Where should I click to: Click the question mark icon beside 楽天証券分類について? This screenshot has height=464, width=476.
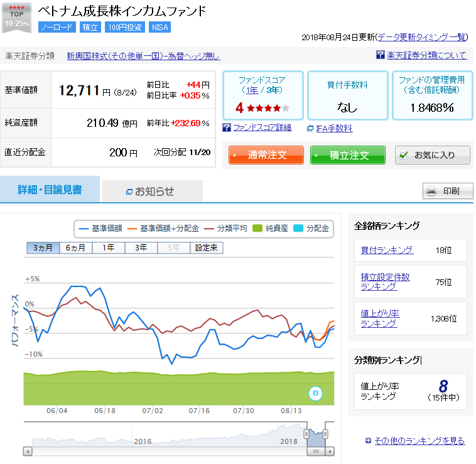[x=380, y=55]
